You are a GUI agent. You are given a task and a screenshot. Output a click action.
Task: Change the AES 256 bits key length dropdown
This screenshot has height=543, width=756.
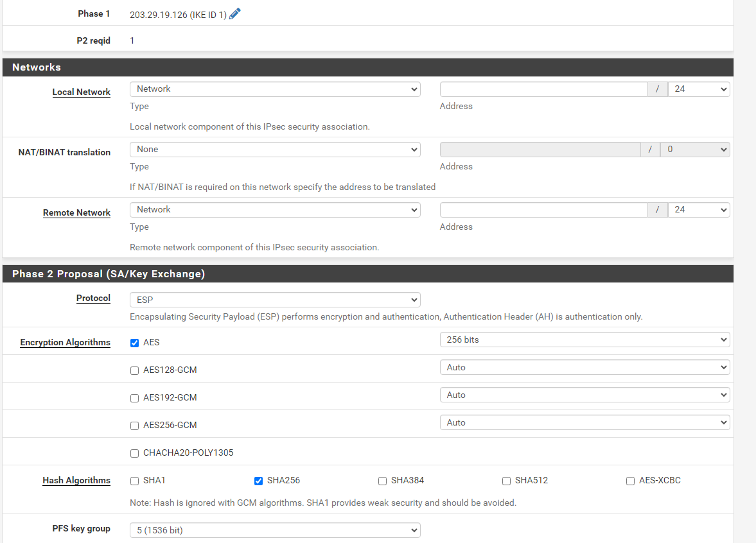(585, 340)
